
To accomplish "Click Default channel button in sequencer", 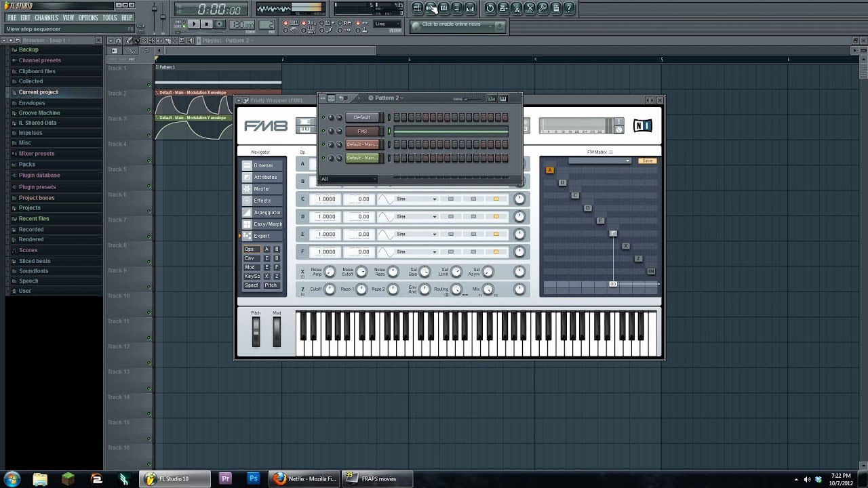I will [362, 117].
